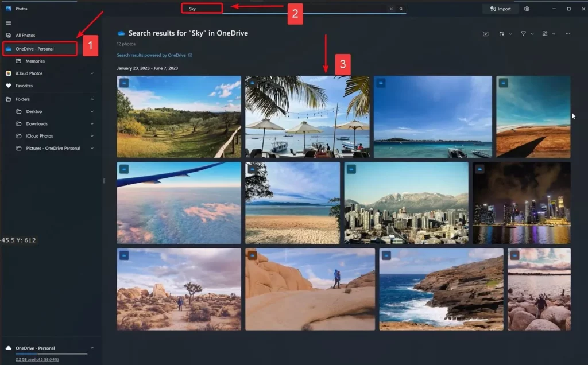Screen dimensions: 588x365
Task: Expand iCloud Photos above Favorites
Action: point(92,73)
